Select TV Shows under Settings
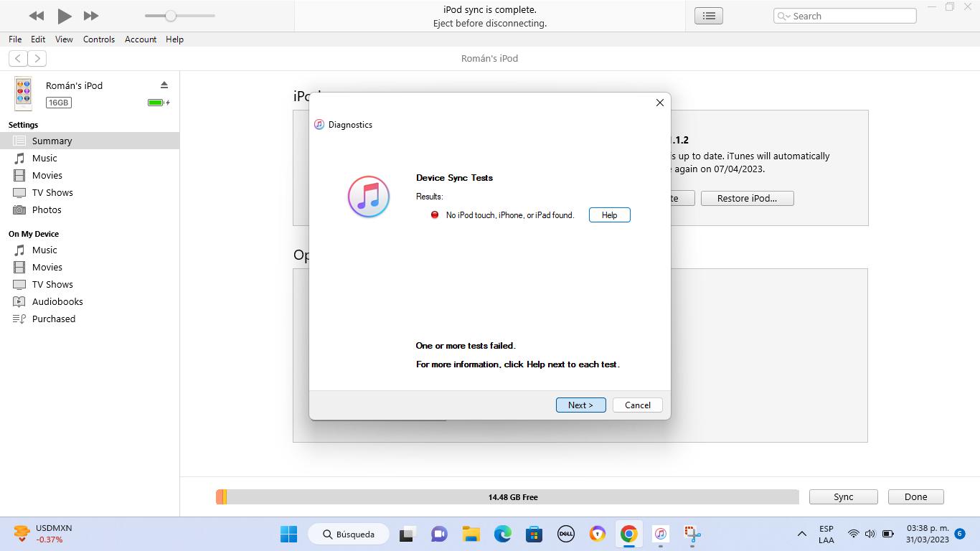The height and width of the screenshot is (551, 980). point(90,192)
